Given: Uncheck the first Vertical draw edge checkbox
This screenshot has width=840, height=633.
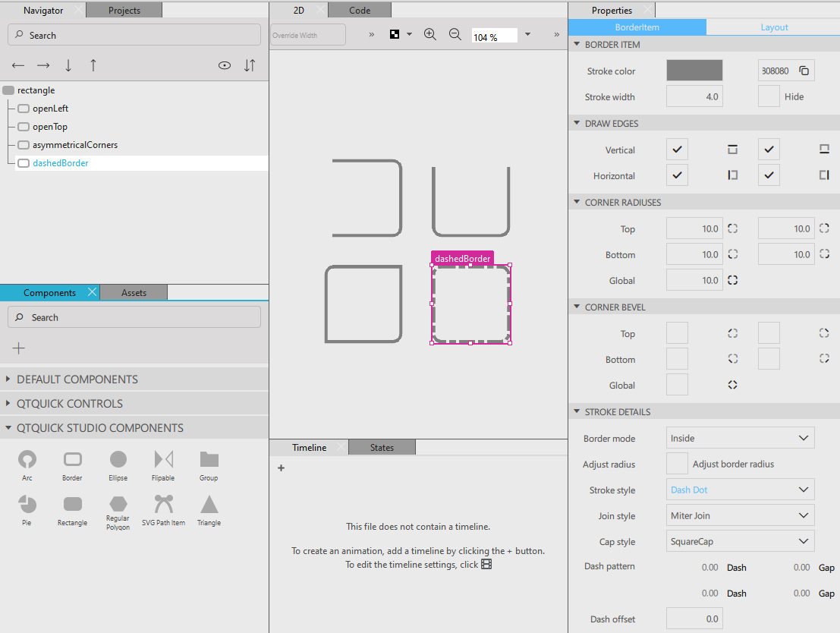Looking at the screenshot, I should pos(677,150).
